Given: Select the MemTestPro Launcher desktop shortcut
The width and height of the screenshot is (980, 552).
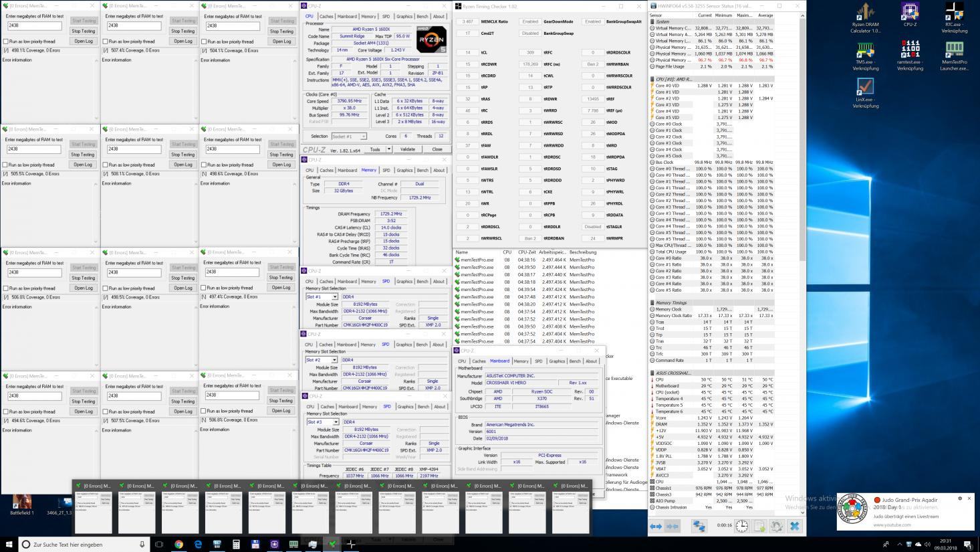Looking at the screenshot, I should pos(954,56).
